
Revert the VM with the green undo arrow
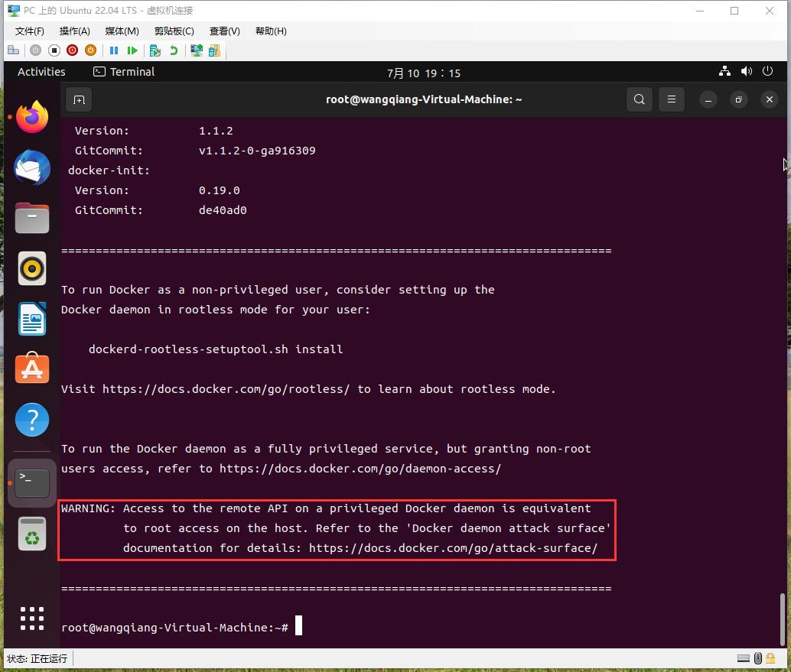pos(174,50)
